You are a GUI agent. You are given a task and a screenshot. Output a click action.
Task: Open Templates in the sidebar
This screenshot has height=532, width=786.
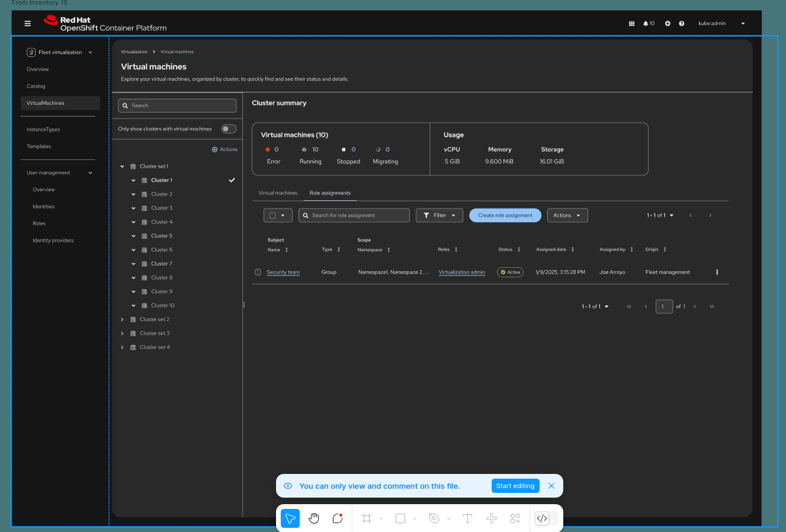click(x=39, y=146)
